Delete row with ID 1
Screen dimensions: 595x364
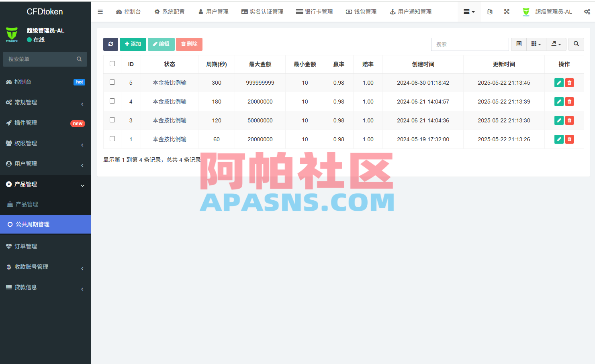click(x=569, y=139)
